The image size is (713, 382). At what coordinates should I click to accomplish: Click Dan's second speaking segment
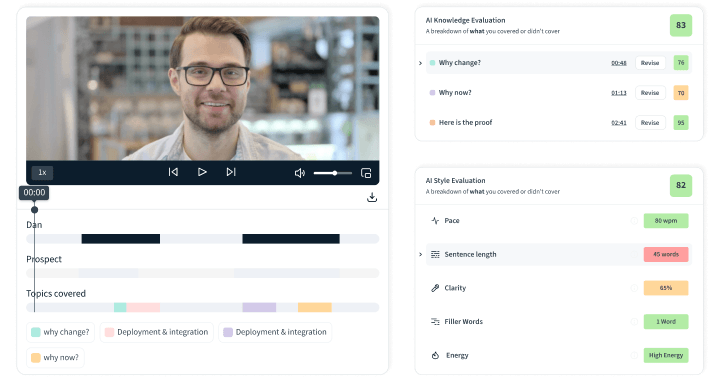click(291, 239)
